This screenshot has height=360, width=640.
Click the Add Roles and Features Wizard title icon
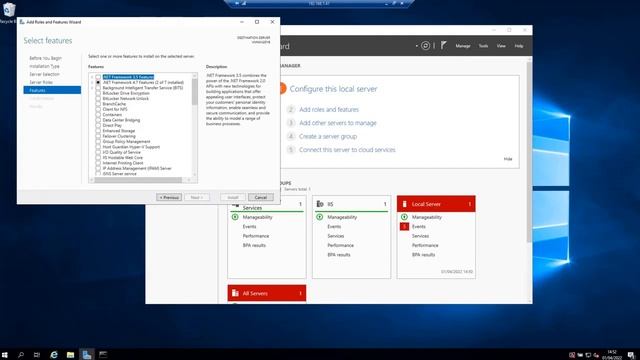(x=22, y=22)
